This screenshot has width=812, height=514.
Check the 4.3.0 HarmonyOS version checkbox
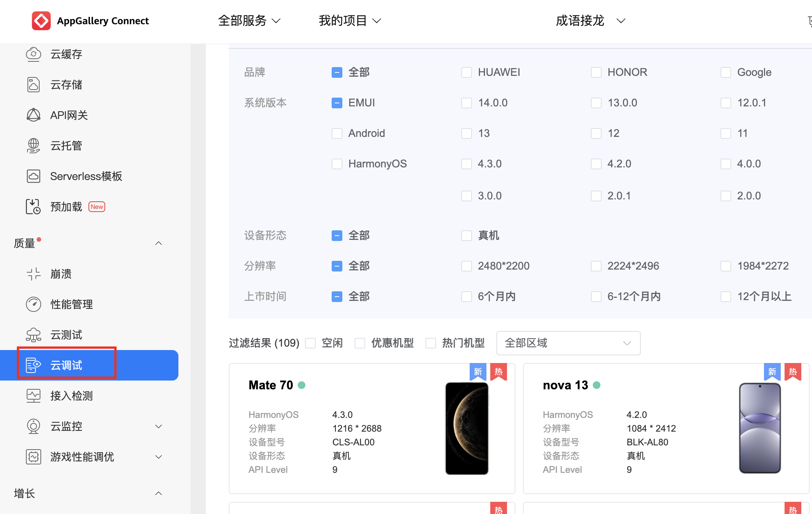pyautogui.click(x=467, y=164)
